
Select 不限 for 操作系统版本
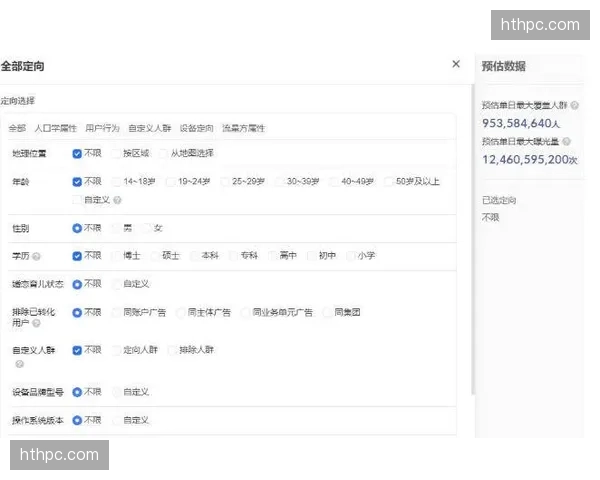[x=77, y=420]
